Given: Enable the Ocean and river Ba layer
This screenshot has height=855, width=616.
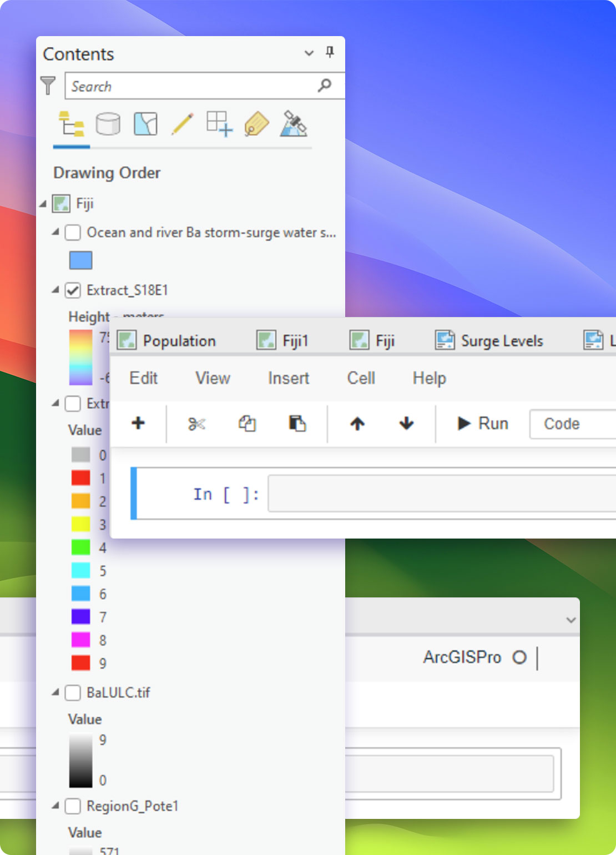Looking at the screenshot, I should coord(73,232).
